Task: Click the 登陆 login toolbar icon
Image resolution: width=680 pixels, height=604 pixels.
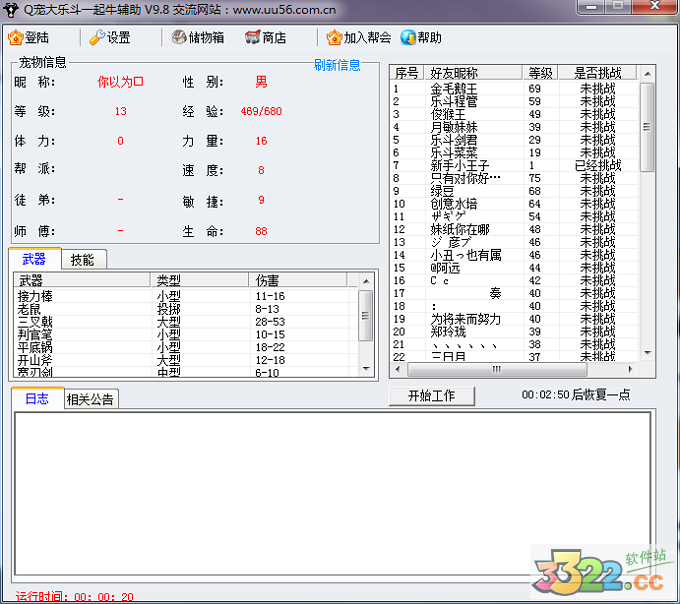Action: click(x=15, y=38)
